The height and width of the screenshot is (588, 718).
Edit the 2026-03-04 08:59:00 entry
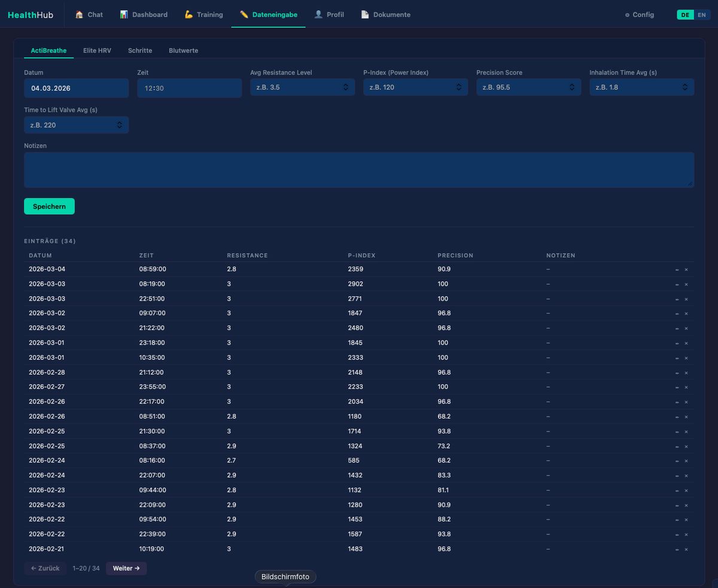677,270
